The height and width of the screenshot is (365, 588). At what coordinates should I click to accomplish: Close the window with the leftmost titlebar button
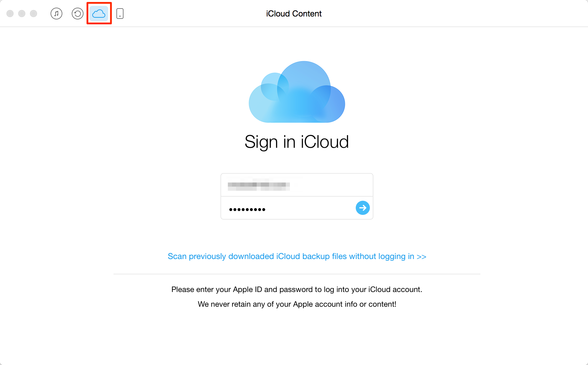[x=10, y=14]
